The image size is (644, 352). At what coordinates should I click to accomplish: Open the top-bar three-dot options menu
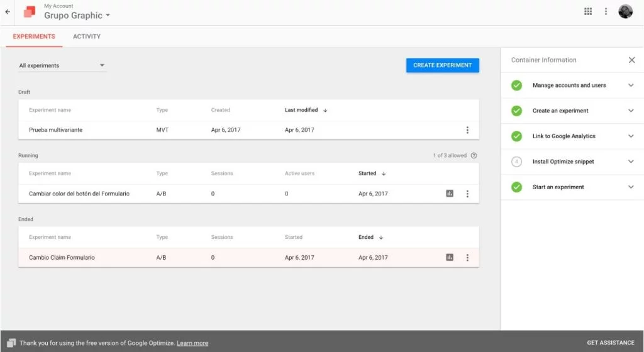[606, 11]
